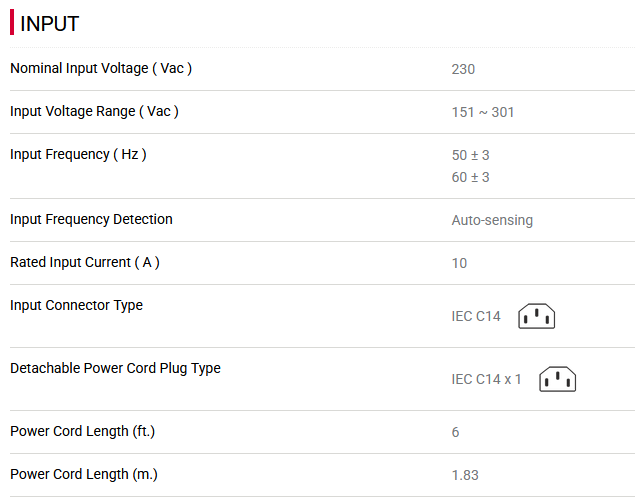Click the Input Frequency Detection label
Image resolution: width=635 pixels, height=501 pixels.
pyautogui.click(x=91, y=219)
